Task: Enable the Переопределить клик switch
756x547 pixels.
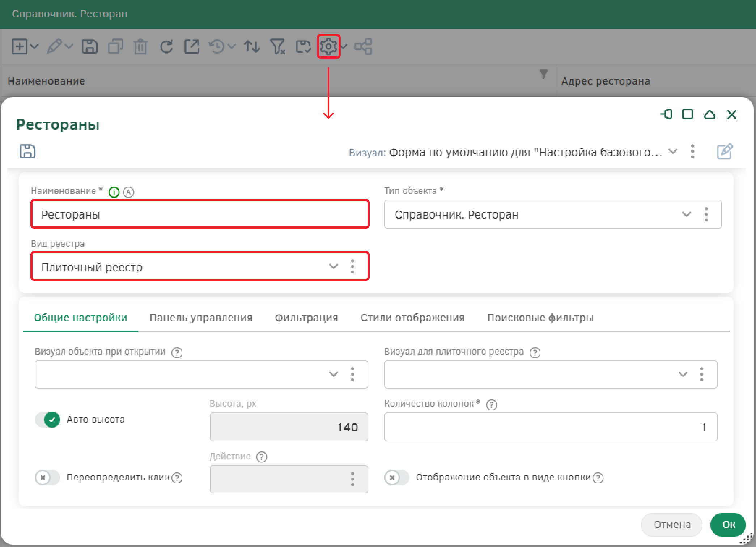Action: (x=47, y=478)
